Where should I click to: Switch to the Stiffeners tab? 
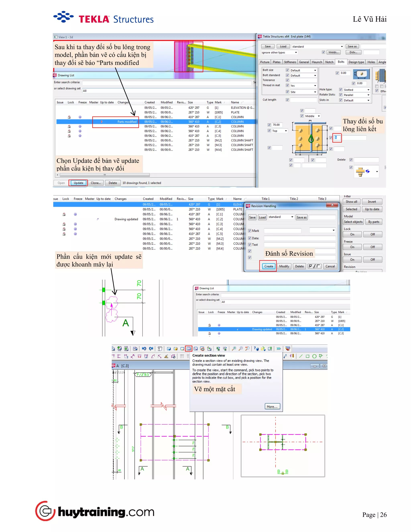(290, 62)
